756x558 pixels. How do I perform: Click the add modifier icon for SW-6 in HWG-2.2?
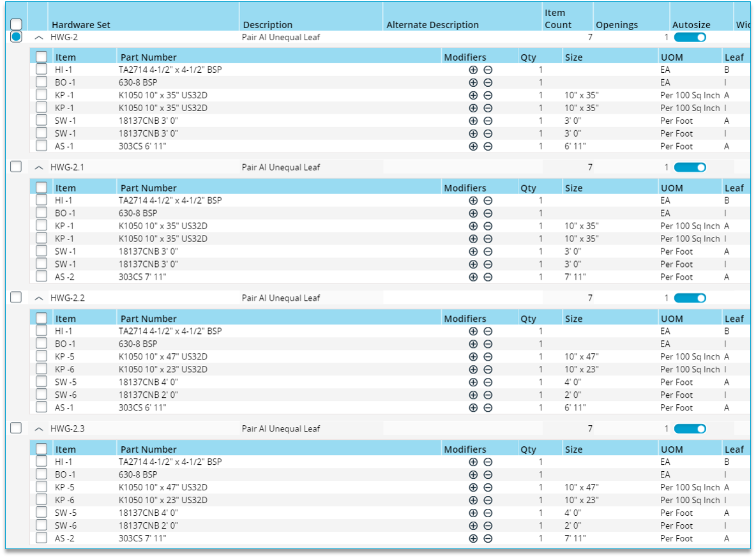coord(473,395)
